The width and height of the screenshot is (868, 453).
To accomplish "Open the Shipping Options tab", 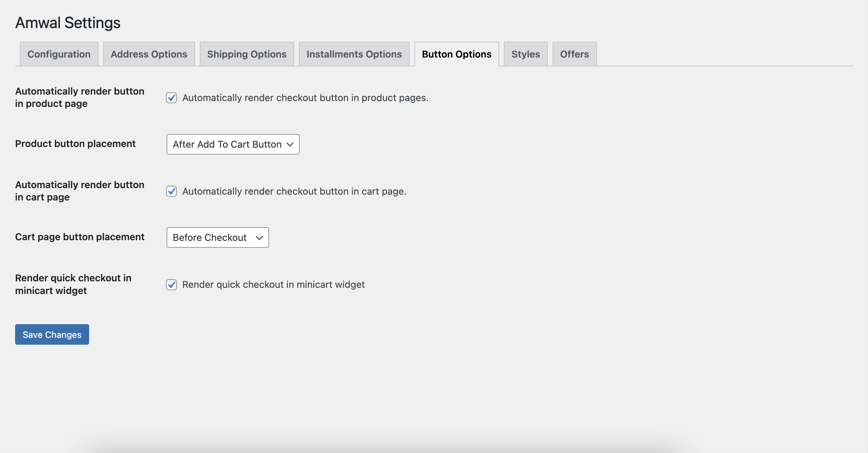I will pyautogui.click(x=246, y=54).
